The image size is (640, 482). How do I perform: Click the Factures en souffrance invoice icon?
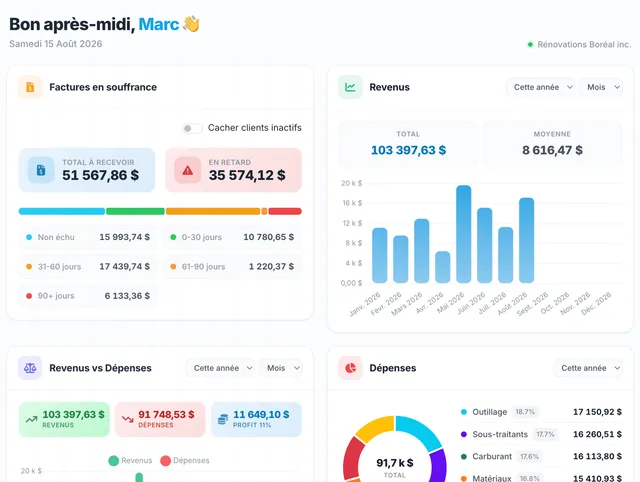click(30, 87)
